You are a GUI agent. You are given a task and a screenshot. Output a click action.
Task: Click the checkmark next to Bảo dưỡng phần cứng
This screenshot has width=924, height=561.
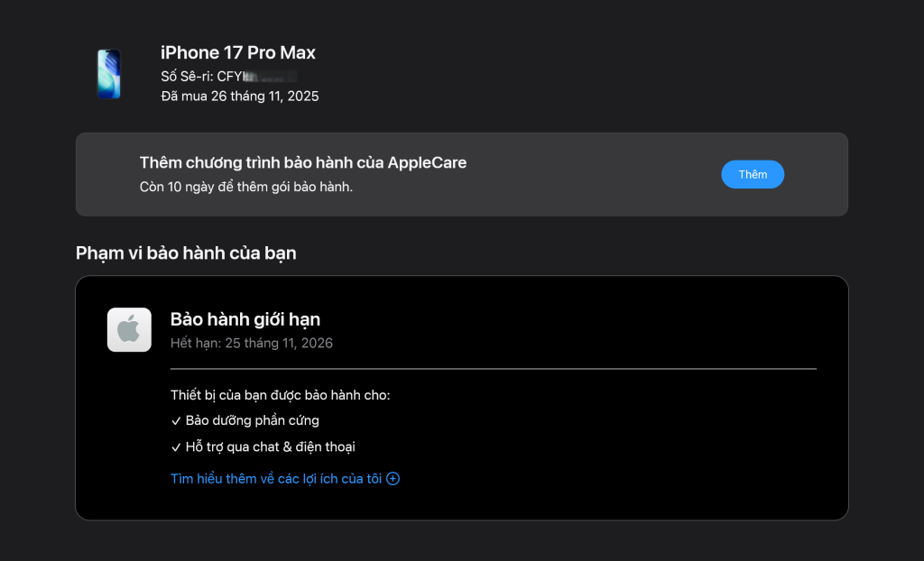click(x=176, y=420)
